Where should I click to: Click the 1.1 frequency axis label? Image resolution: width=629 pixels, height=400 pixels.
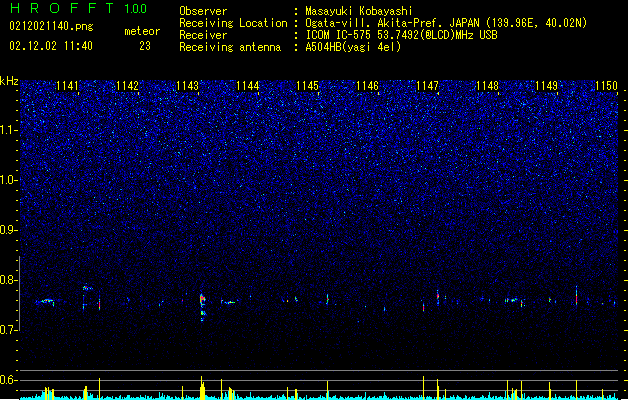coord(8,130)
